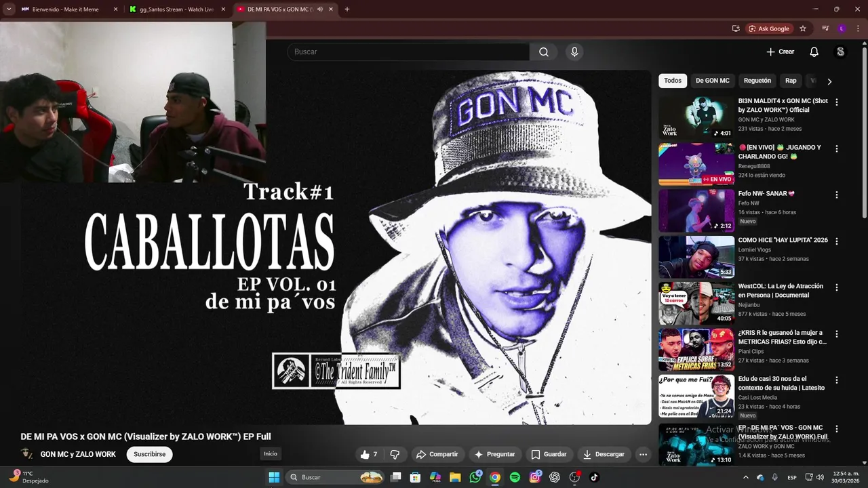Close the Make it Meme tab
The width and height of the screenshot is (868, 488).
tap(115, 9)
